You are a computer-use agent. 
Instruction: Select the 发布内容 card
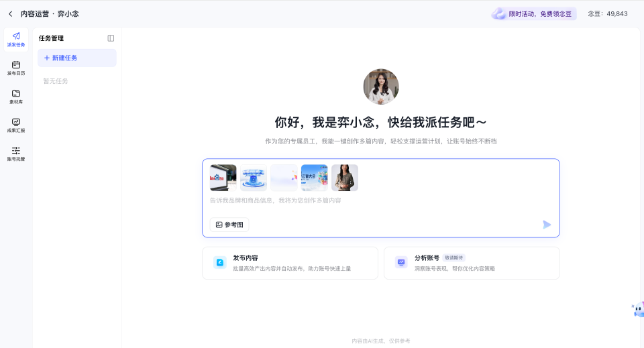[x=290, y=263]
